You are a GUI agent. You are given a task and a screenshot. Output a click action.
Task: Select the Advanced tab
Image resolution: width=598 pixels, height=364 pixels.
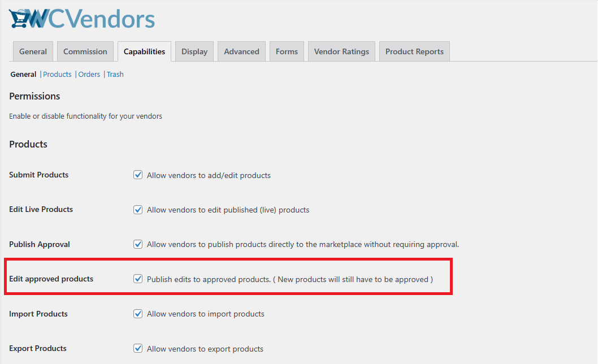click(x=241, y=51)
